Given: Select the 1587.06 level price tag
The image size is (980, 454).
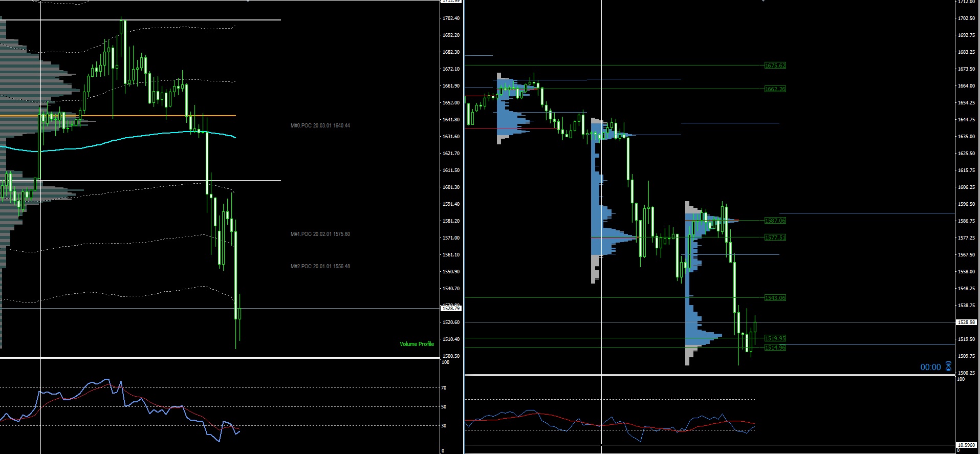Looking at the screenshot, I should tap(775, 221).
